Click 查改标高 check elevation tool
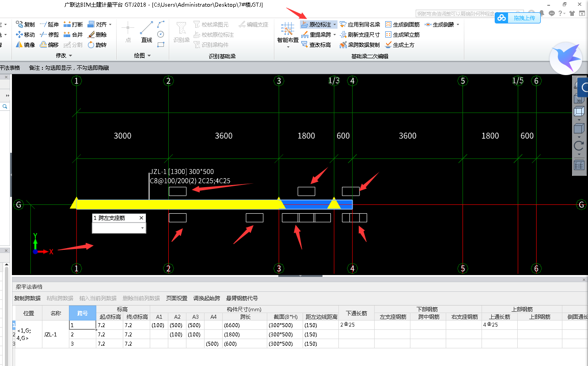Screen dimensions: 588x366 click(316, 45)
